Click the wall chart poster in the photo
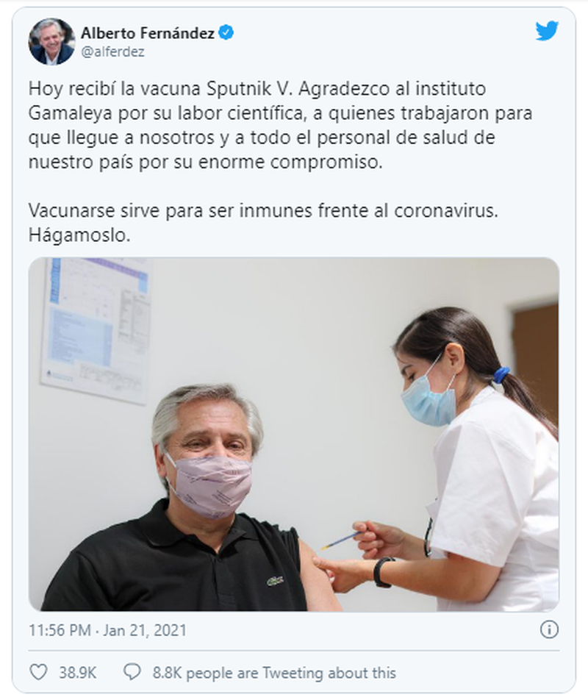The height and width of the screenshot is (700, 588). tap(96, 330)
